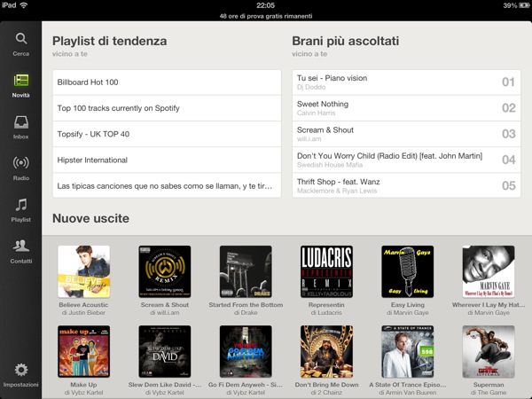Screen dimensions: 532x399
Task: Open Superman by The Game album cover
Action: [x=488, y=351]
